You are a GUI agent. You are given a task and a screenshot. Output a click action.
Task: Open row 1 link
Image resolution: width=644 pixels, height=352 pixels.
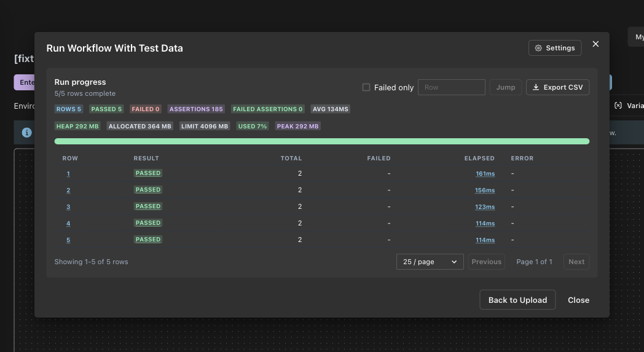click(68, 174)
